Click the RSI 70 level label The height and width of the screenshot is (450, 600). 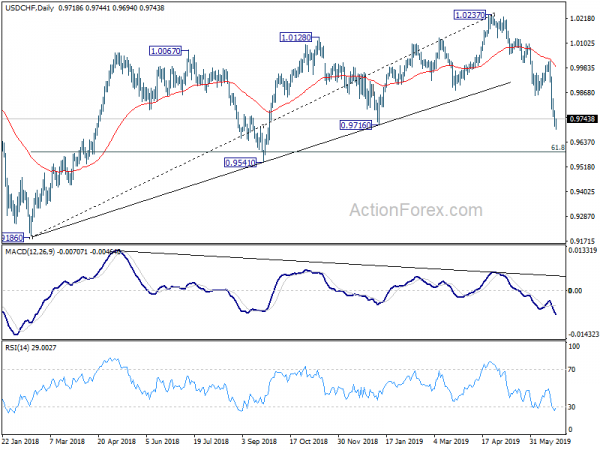pyautogui.click(x=571, y=370)
